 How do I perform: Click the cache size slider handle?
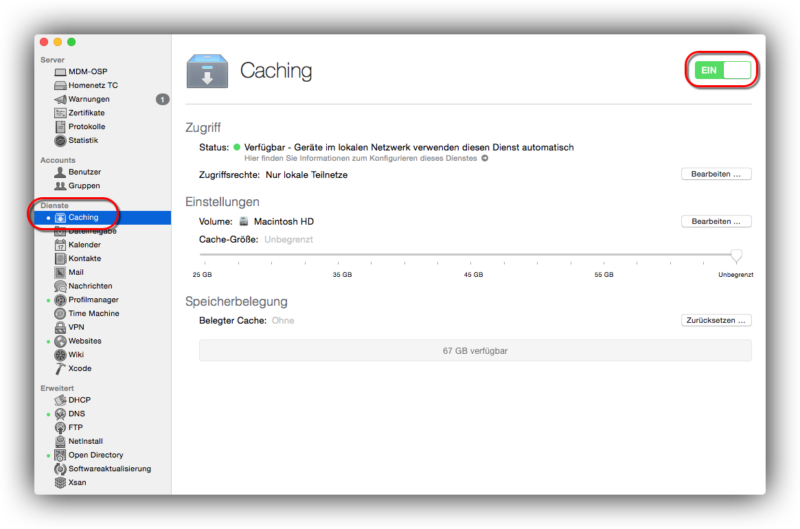(737, 256)
